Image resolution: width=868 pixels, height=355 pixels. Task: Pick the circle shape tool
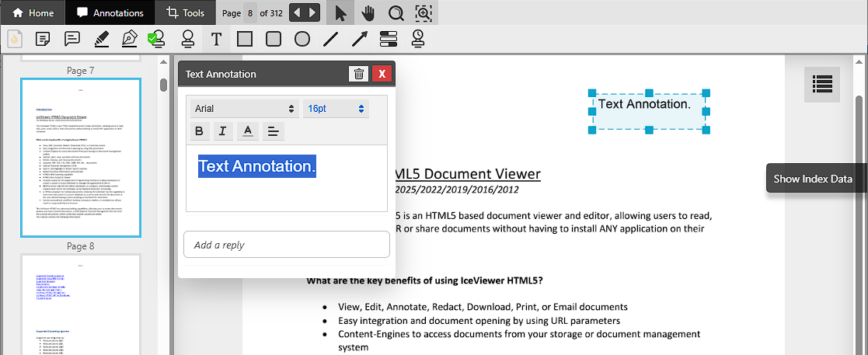(302, 38)
